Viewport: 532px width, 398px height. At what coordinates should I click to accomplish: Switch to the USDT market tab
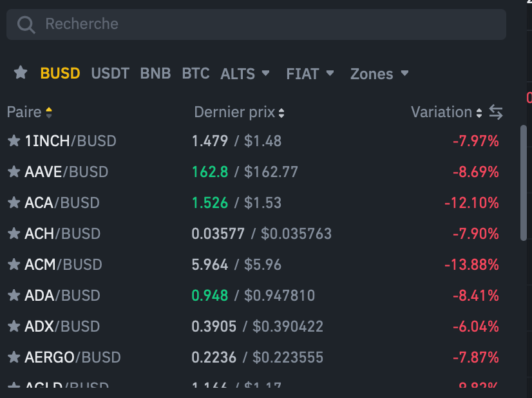(109, 73)
